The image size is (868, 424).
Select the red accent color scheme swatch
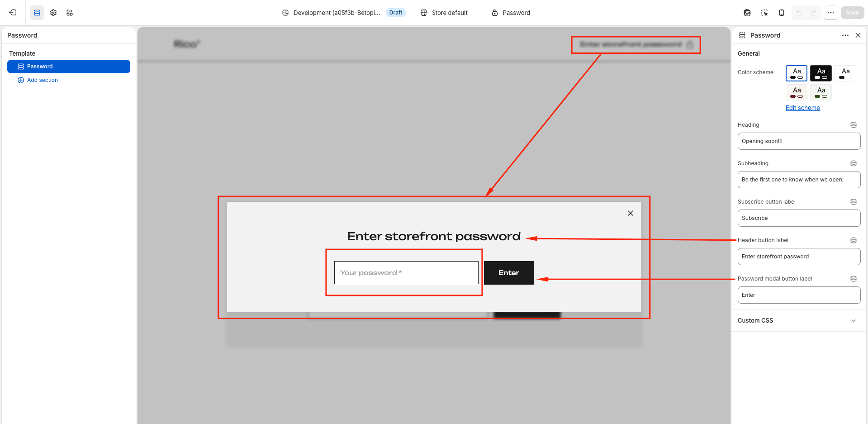(797, 92)
